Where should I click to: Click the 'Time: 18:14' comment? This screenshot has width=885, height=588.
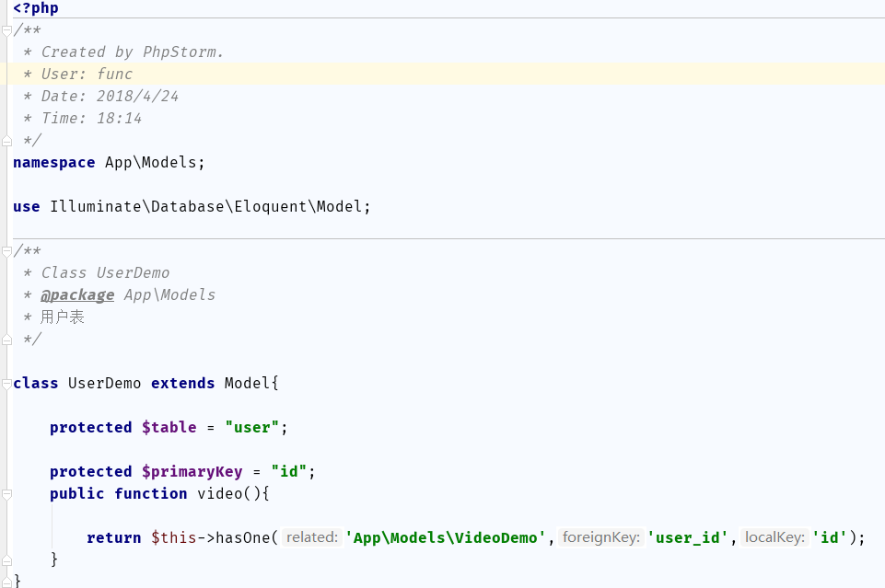(91, 119)
